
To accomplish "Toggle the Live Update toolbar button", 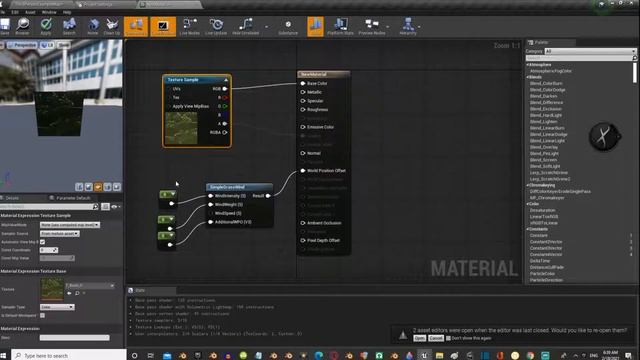I will pos(216,26).
